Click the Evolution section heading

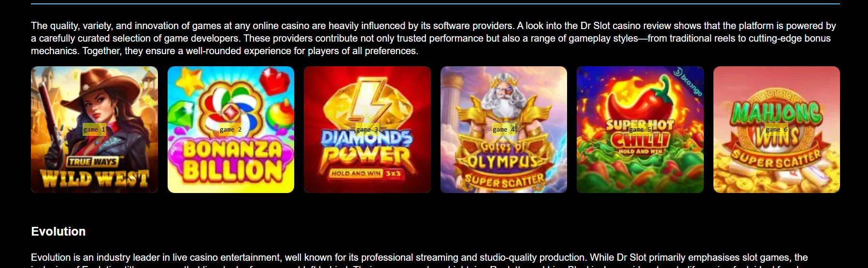click(x=58, y=231)
